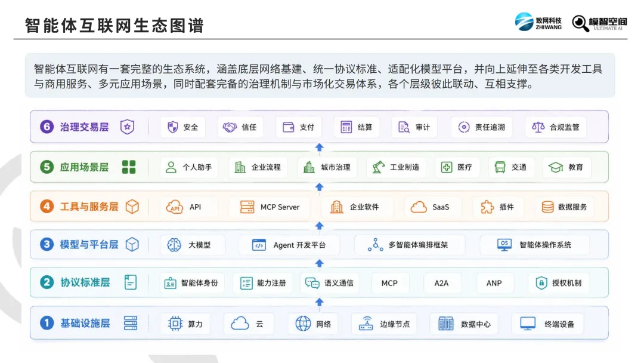Click the calculator icon for 结算
The width and height of the screenshot is (644, 363).
[x=346, y=127]
